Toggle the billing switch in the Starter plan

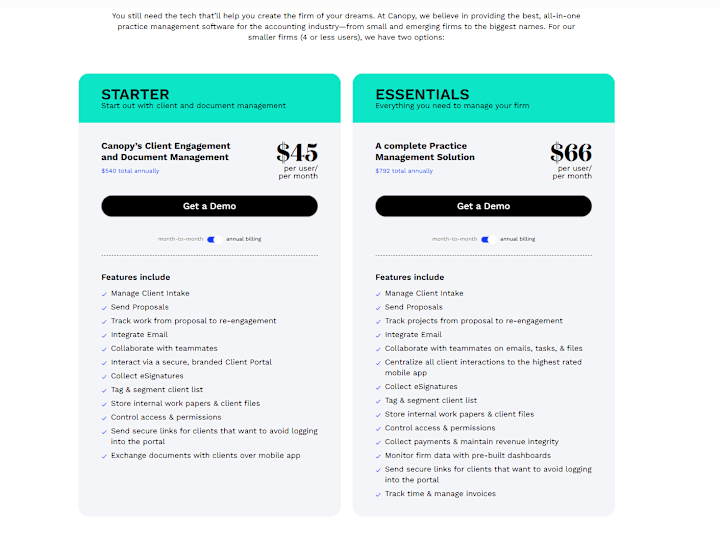pyautogui.click(x=214, y=239)
